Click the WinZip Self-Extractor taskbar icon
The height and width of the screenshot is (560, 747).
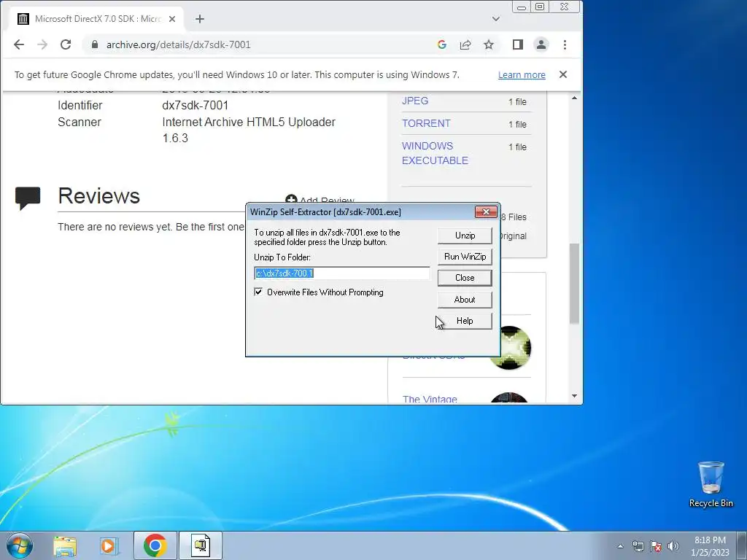pyautogui.click(x=201, y=545)
